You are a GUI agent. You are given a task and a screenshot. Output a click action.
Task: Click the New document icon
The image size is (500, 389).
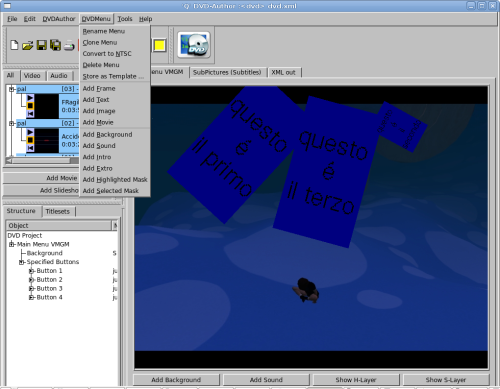click(x=14, y=45)
